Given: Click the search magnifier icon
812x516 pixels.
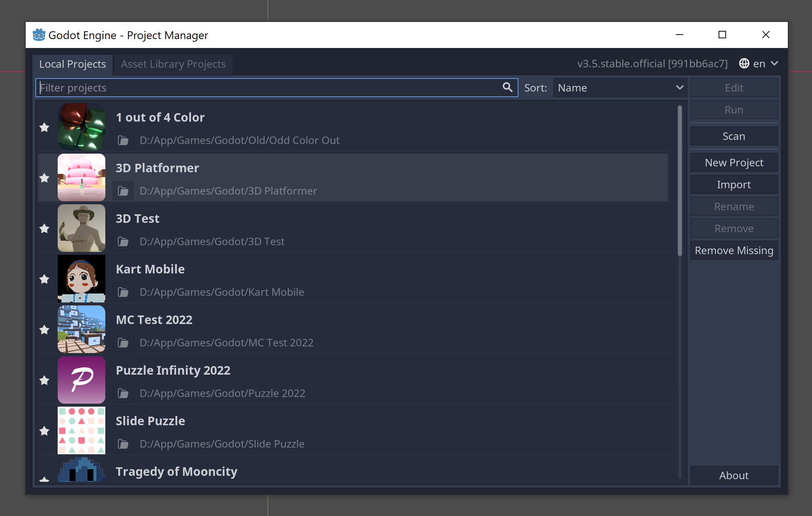Looking at the screenshot, I should click(508, 87).
